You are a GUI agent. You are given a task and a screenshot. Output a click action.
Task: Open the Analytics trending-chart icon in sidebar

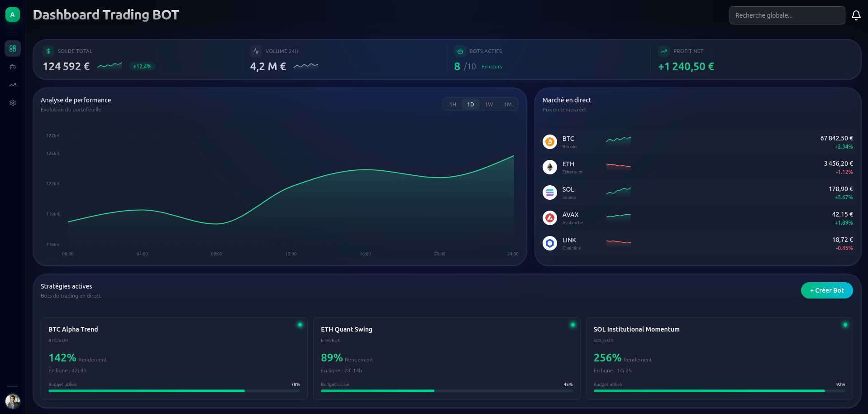pos(12,85)
